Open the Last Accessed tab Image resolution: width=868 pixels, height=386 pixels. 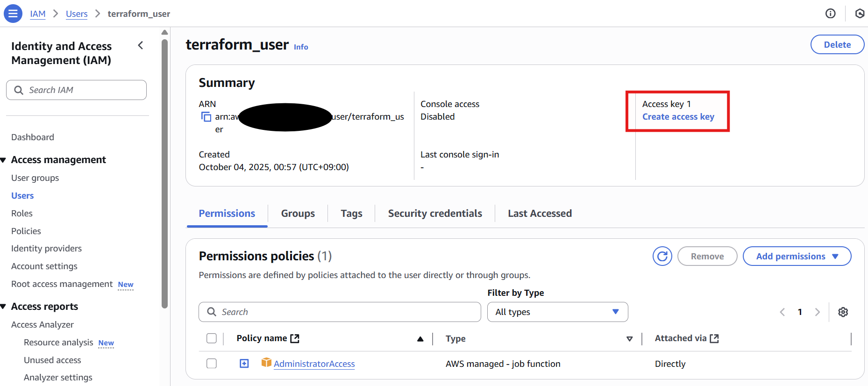point(540,214)
